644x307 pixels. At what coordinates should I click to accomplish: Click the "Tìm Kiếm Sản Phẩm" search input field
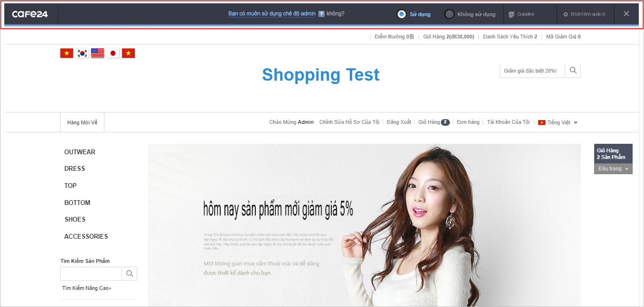click(x=91, y=274)
